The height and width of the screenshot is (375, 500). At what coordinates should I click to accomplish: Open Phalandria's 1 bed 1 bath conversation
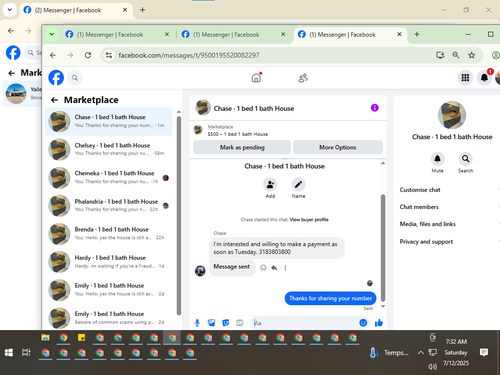(109, 205)
